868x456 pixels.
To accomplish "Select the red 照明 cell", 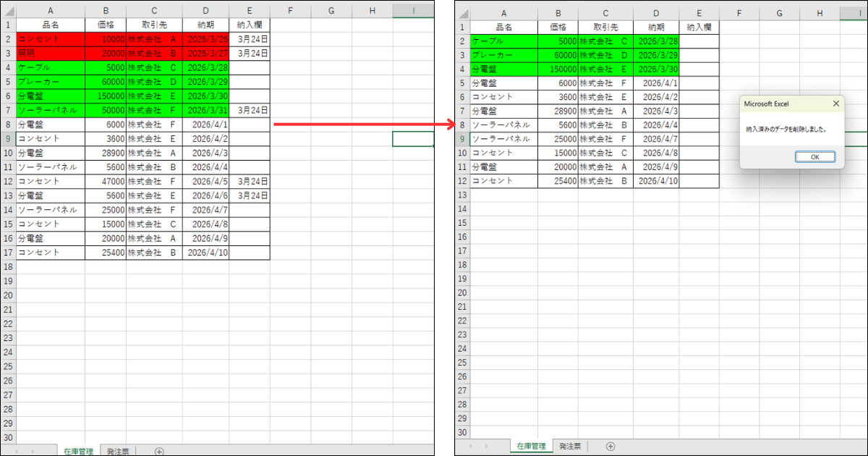I will (x=51, y=54).
